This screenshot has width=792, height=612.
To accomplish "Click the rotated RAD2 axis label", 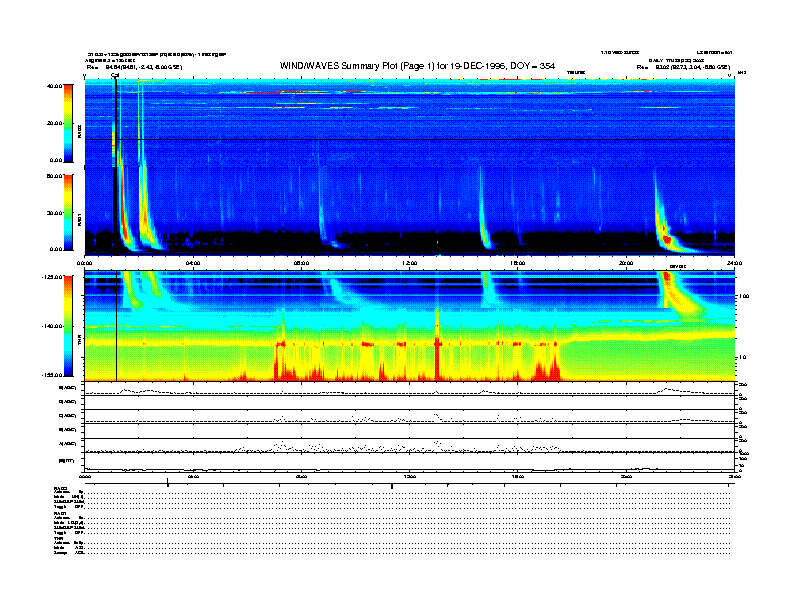I will [79, 131].
